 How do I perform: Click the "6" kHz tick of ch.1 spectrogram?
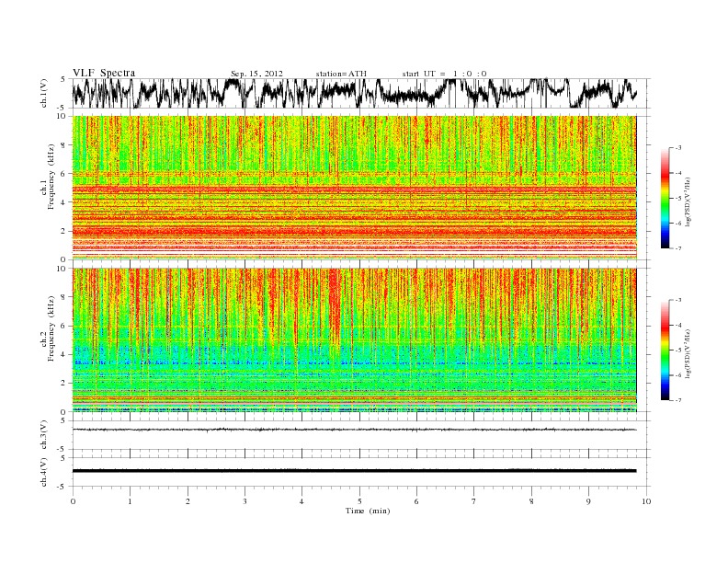click(63, 174)
